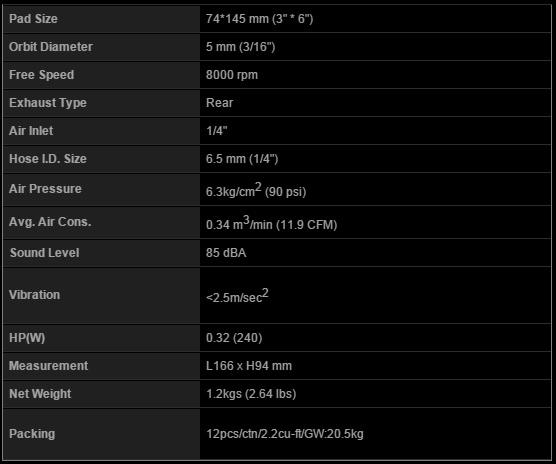Click the L166 x H94 mm measurement
The width and height of the screenshot is (556, 464).
click(249, 366)
